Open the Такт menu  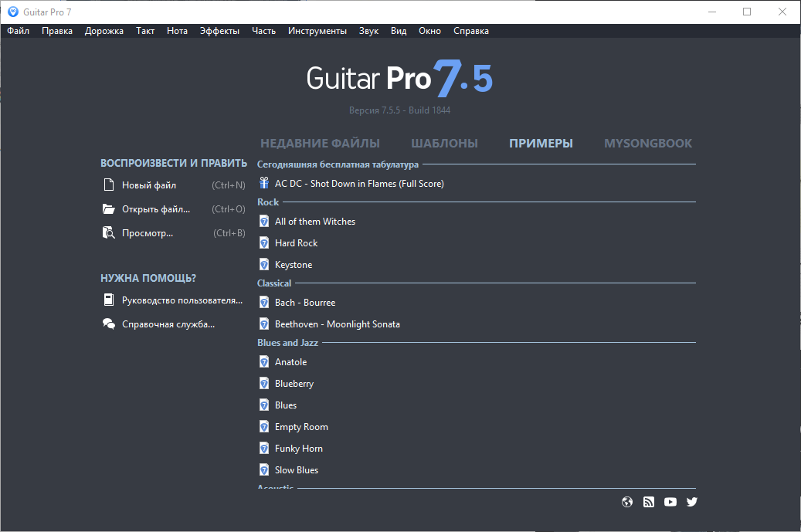145,31
